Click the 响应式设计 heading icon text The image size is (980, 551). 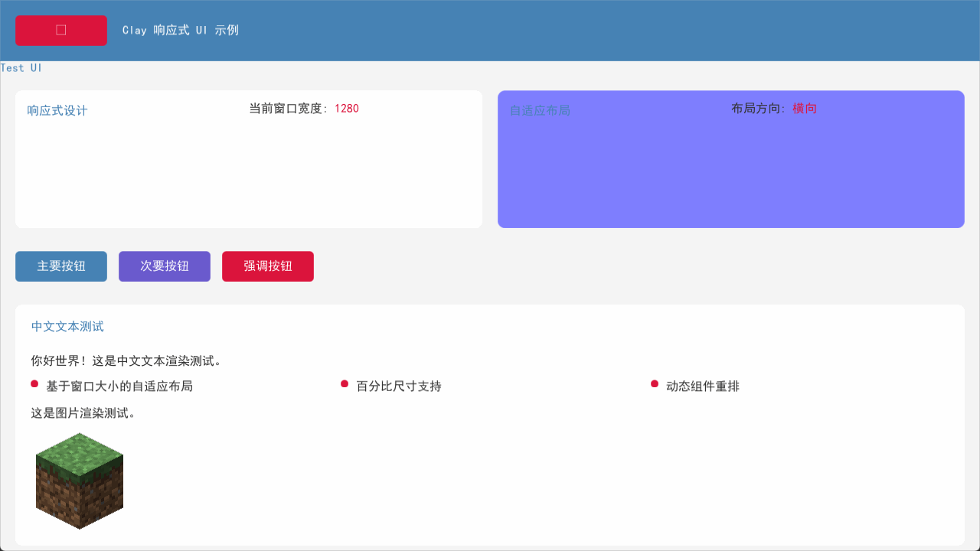[57, 109]
